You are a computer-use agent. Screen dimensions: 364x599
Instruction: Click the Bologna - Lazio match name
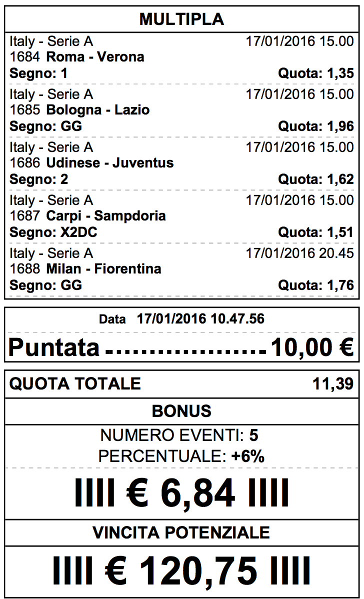pyautogui.click(x=98, y=110)
